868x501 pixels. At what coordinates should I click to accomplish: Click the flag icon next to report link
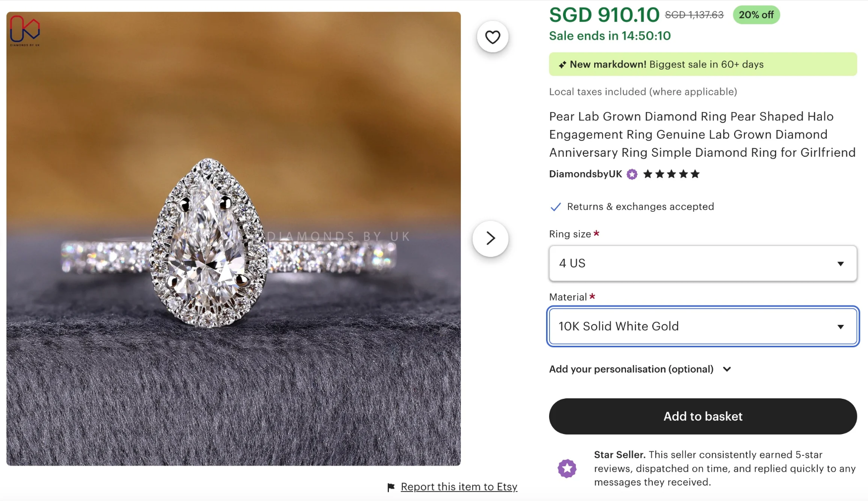(391, 488)
